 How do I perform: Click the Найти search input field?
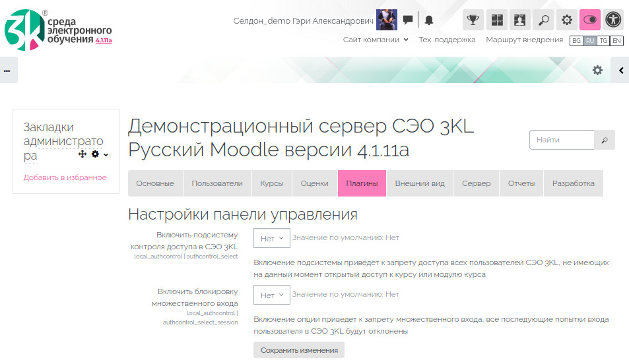(x=562, y=140)
